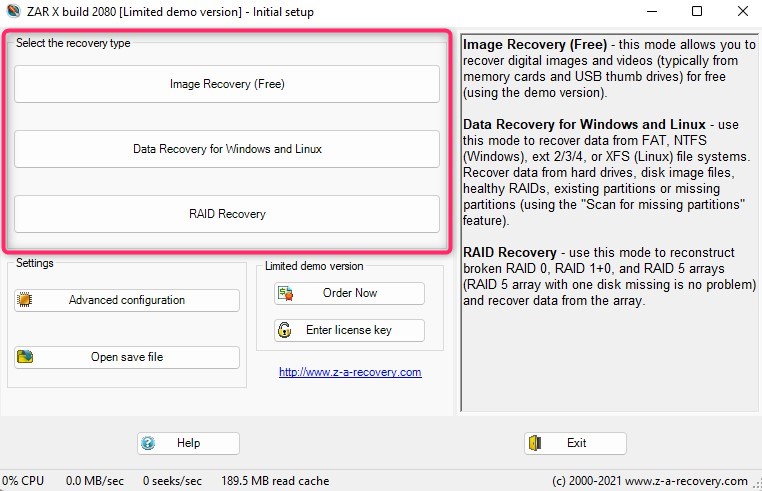Click the door icon on Exit button

tap(535, 443)
